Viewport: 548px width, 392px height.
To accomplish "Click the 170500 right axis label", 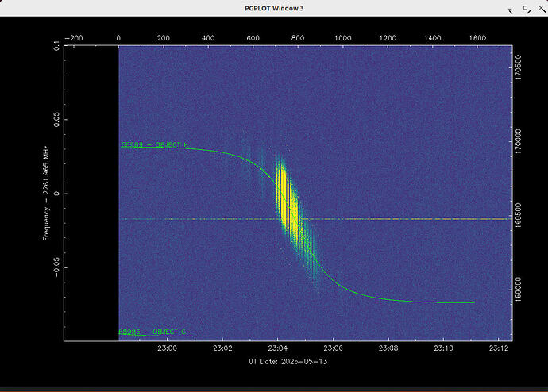I will [x=518, y=67].
